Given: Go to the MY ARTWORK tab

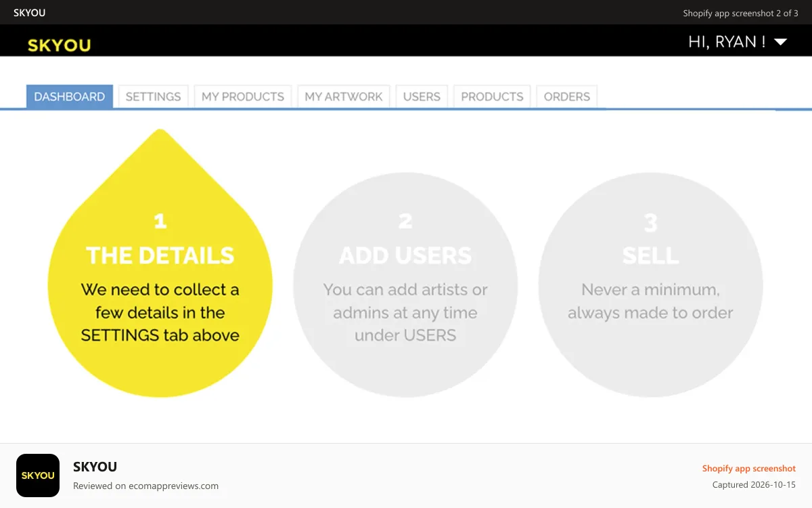Looking at the screenshot, I should (344, 96).
